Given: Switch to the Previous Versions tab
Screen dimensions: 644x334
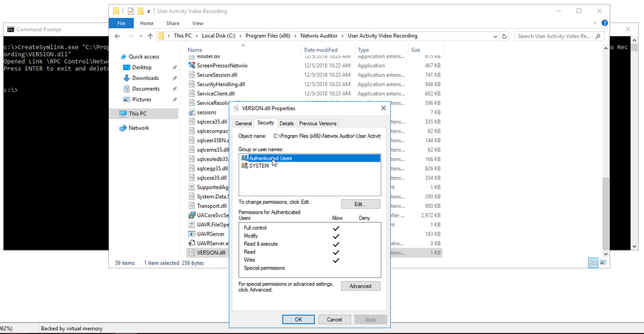Looking at the screenshot, I should click(318, 124).
